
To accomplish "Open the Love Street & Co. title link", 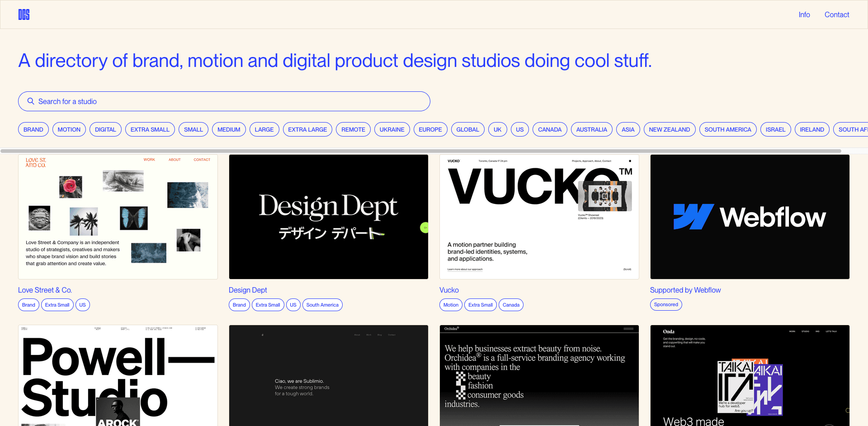I will tap(45, 290).
